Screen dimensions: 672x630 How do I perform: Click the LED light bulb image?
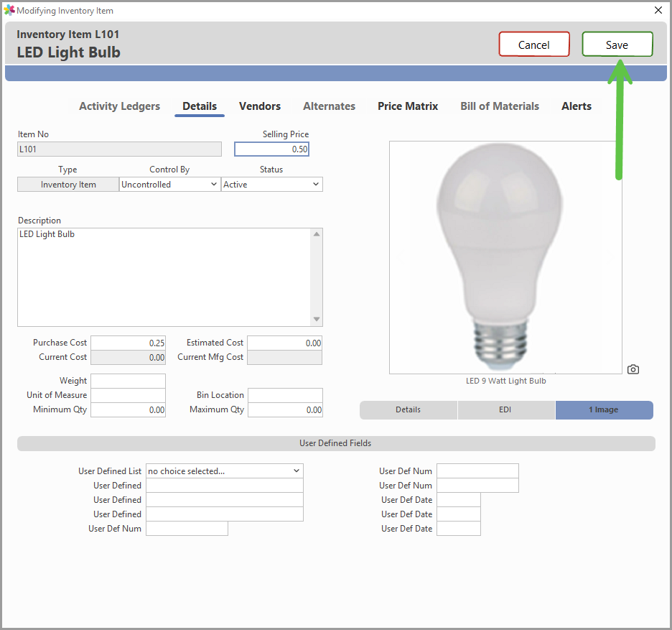point(505,257)
